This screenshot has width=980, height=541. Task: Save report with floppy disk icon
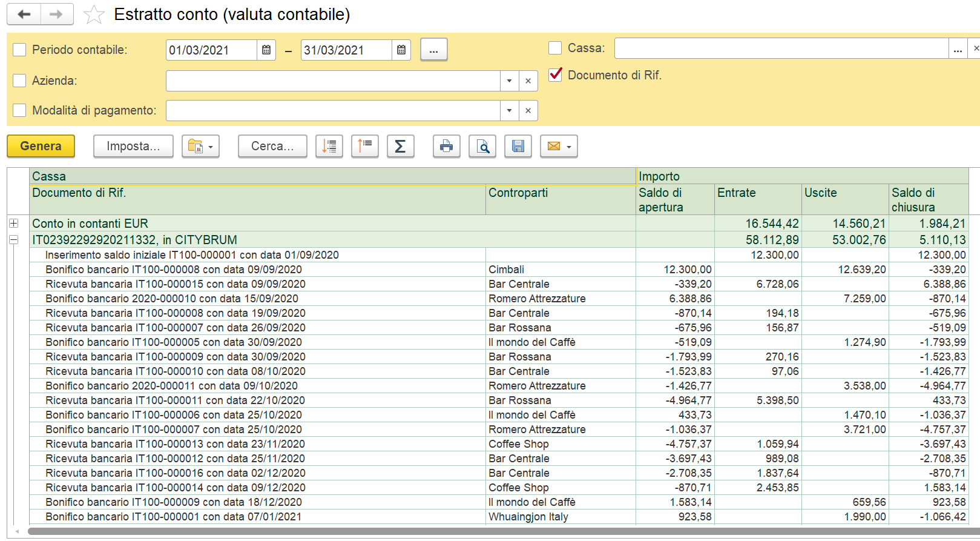tap(518, 146)
